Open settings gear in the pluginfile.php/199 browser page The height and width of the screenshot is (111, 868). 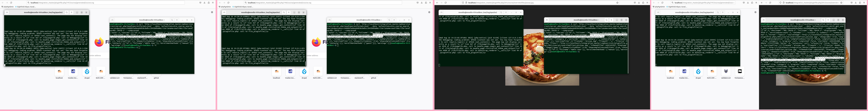pos(429,12)
